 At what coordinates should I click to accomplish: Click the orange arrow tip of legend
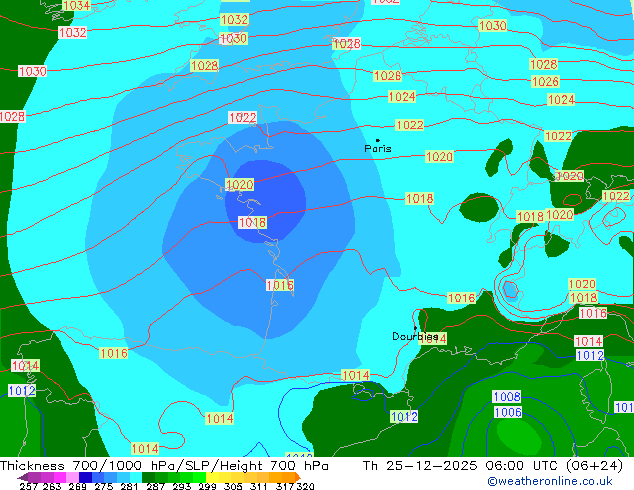click(298, 477)
